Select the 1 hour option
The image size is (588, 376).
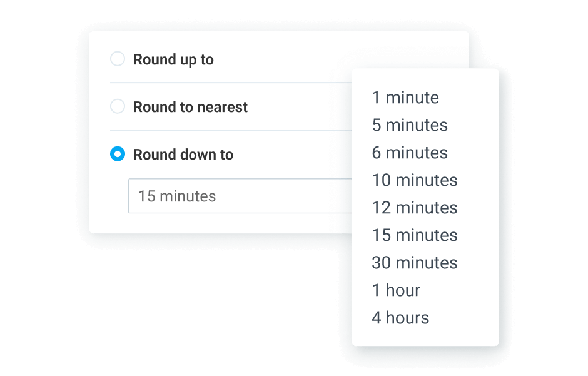point(396,290)
